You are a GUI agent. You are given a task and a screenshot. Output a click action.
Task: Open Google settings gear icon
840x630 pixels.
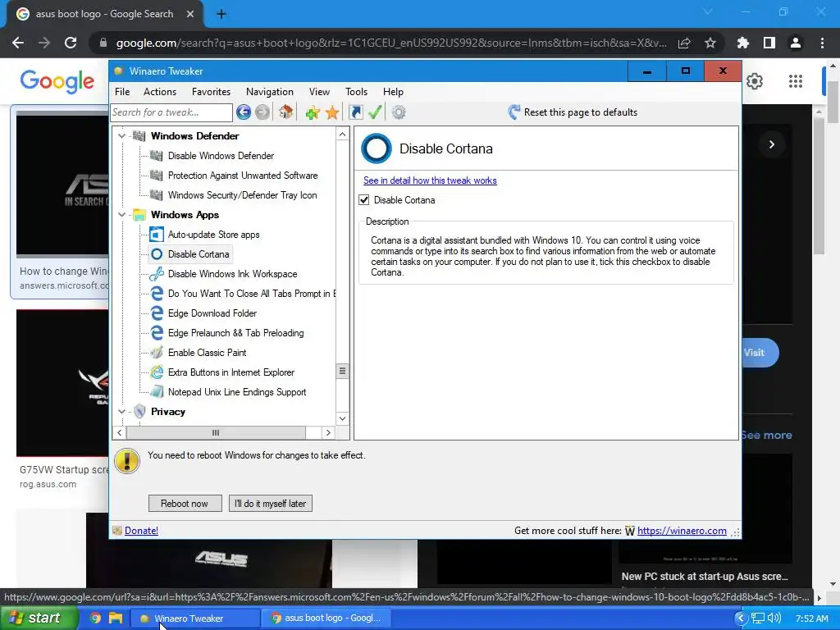click(x=755, y=81)
